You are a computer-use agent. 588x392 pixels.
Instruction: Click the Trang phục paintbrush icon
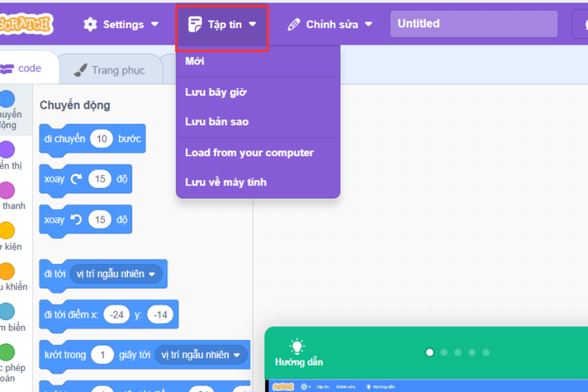[x=80, y=70]
